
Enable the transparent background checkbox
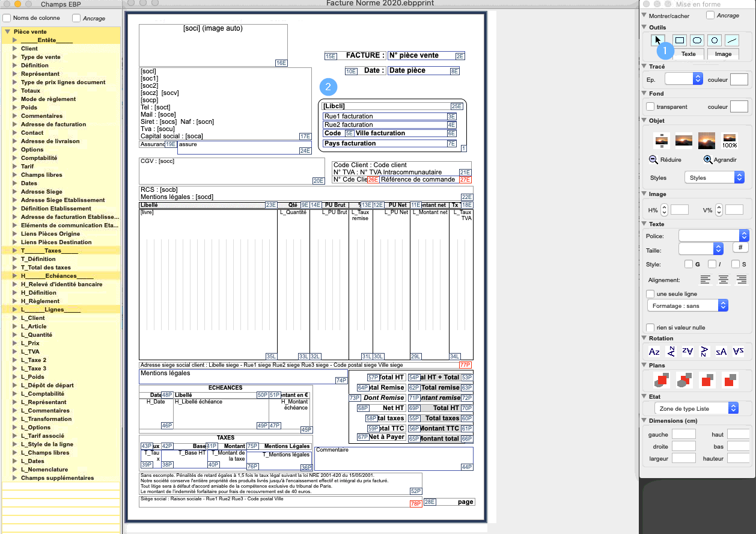[650, 106]
